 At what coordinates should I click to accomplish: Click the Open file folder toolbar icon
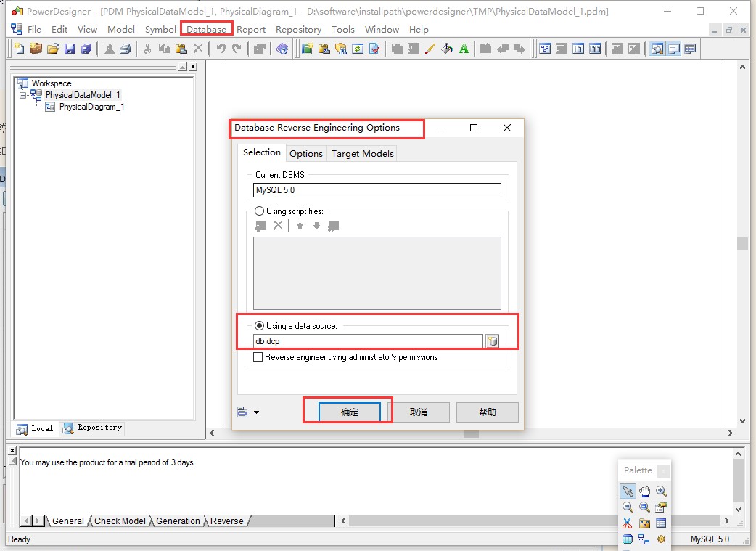pyautogui.click(x=53, y=48)
